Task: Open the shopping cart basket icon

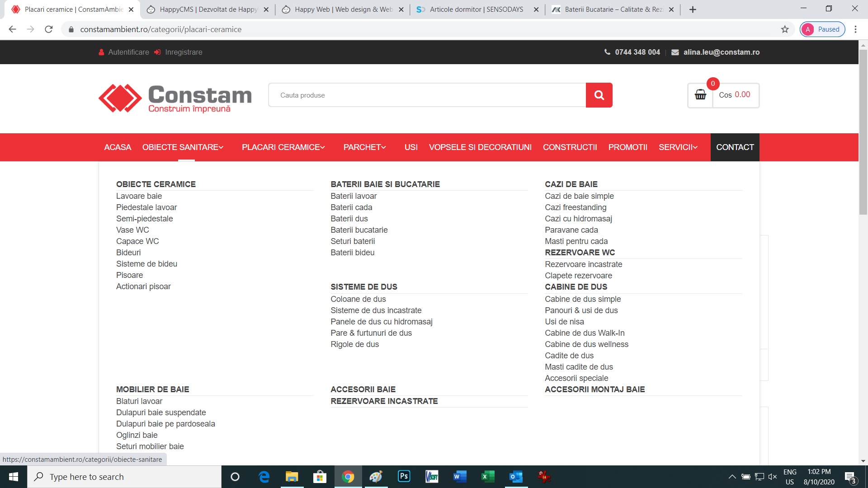Action: pos(700,95)
